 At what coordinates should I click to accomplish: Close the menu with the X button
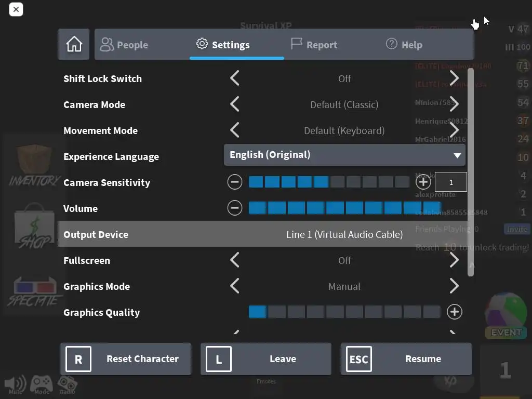pos(16,9)
